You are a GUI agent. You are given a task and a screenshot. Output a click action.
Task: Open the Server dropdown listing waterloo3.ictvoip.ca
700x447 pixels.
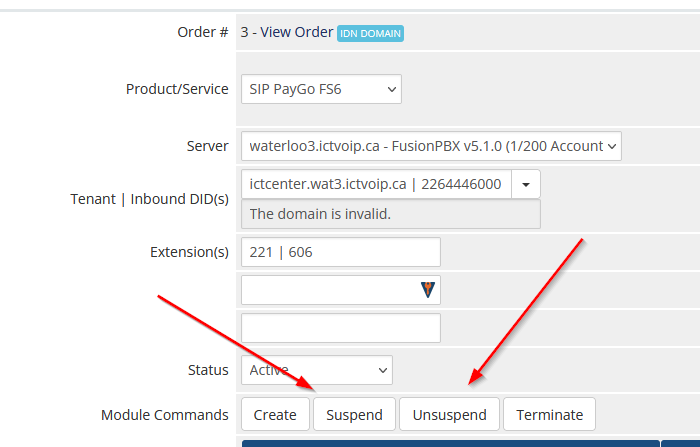click(x=431, y=146)
